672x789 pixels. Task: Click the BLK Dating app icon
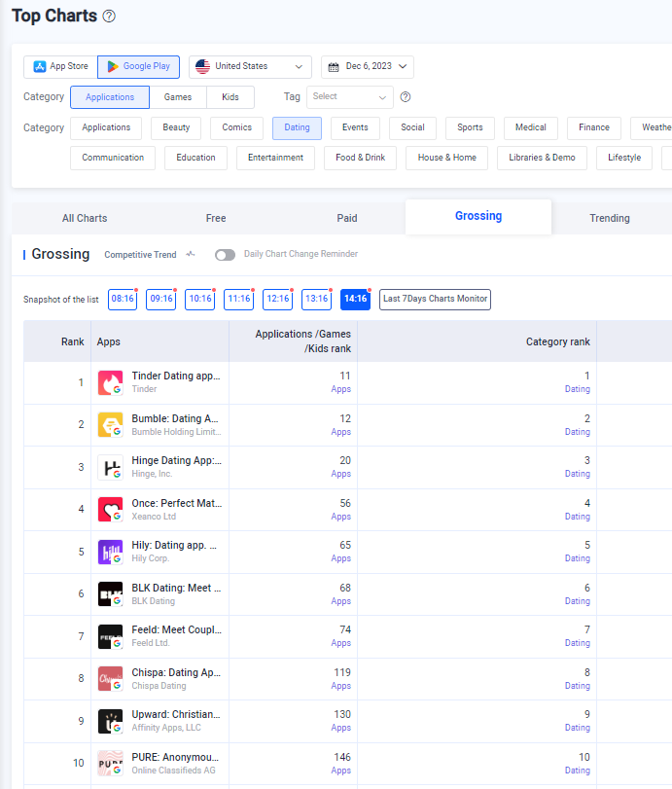110,594
